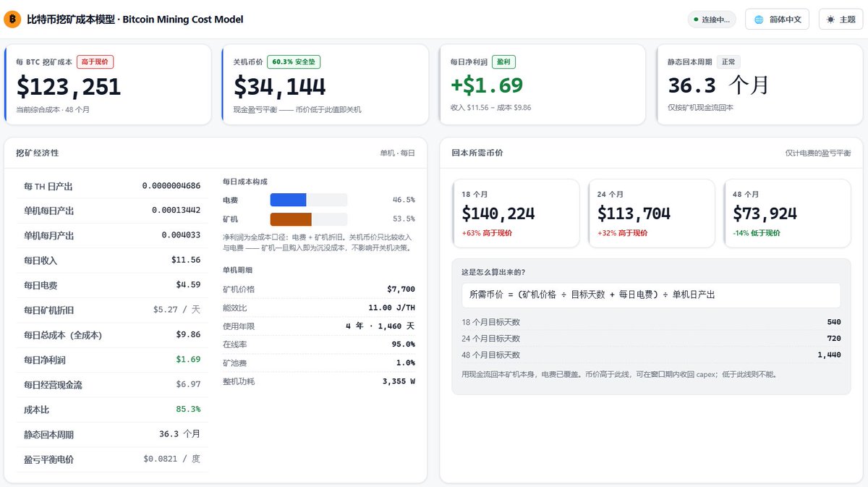Click the 正常 status badge
Image resolution: width=868 pixels, height=487 pixels.
tap(728, 62)
